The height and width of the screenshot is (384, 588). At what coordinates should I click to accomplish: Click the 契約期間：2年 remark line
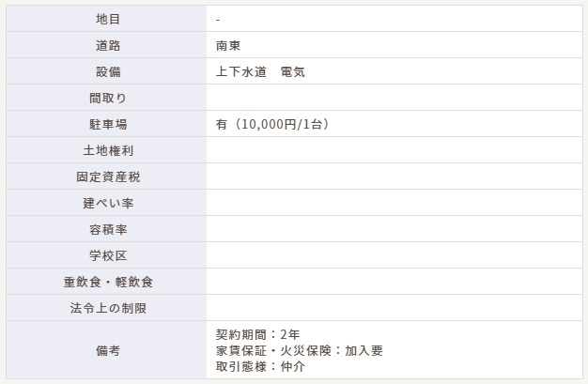coord(257,334)
